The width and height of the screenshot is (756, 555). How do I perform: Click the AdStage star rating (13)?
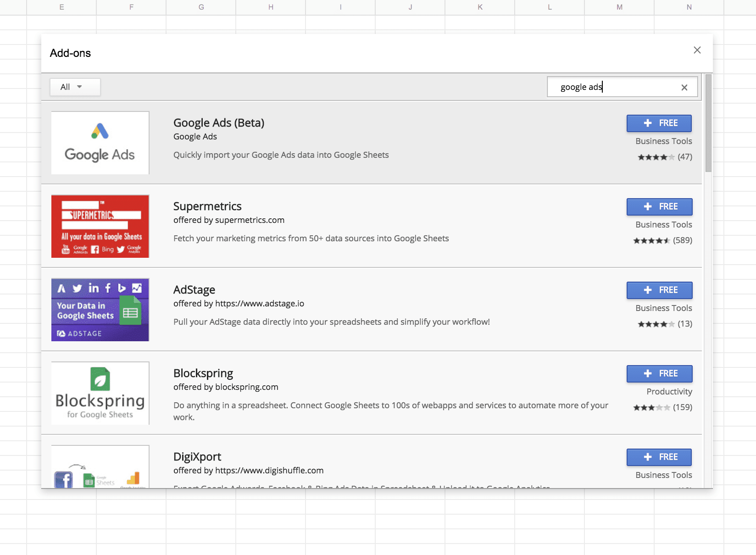(x=665, y=324)
